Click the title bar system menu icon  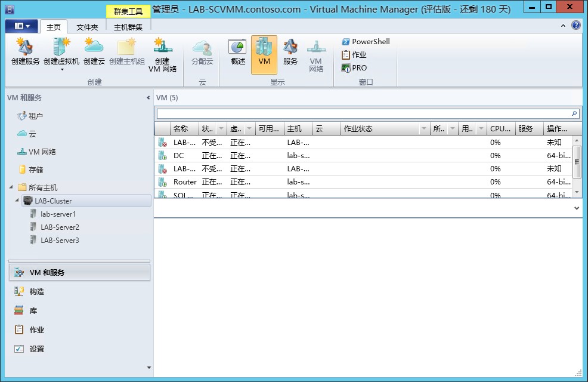[x=10, y=9]
